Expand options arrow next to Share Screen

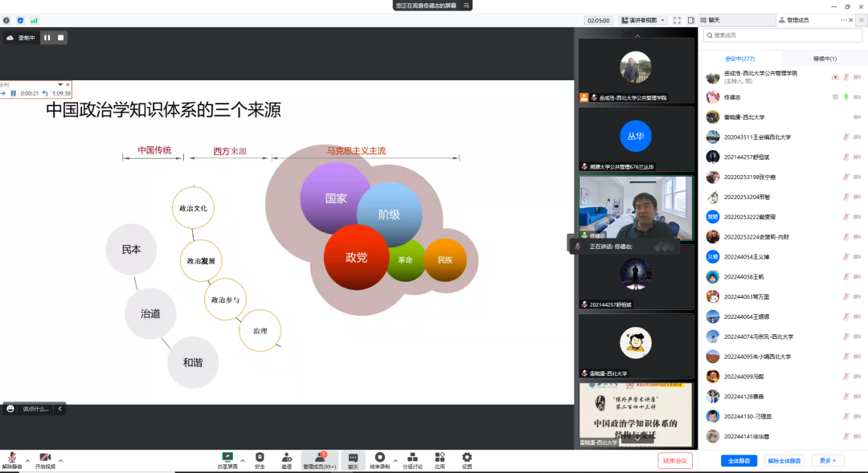[x=243, y=461]
